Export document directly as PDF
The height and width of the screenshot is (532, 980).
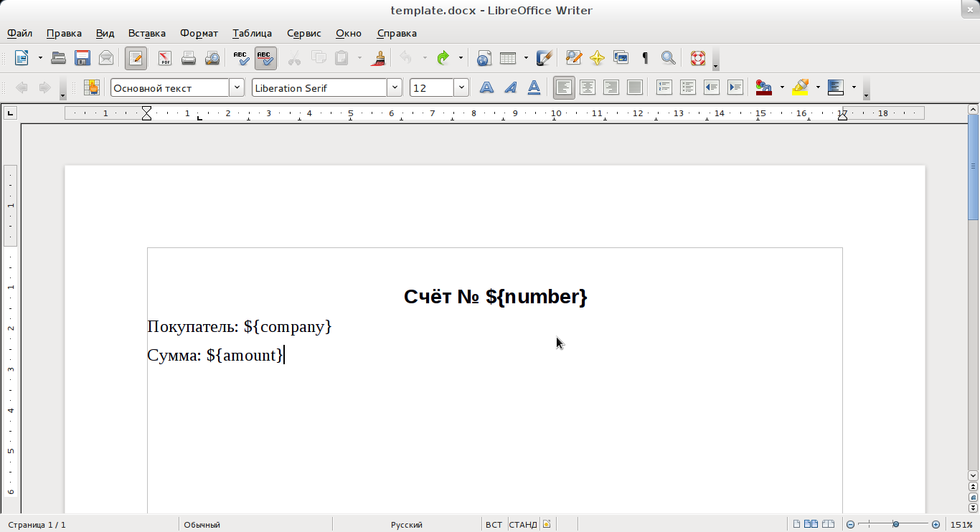tap(165, 58)
